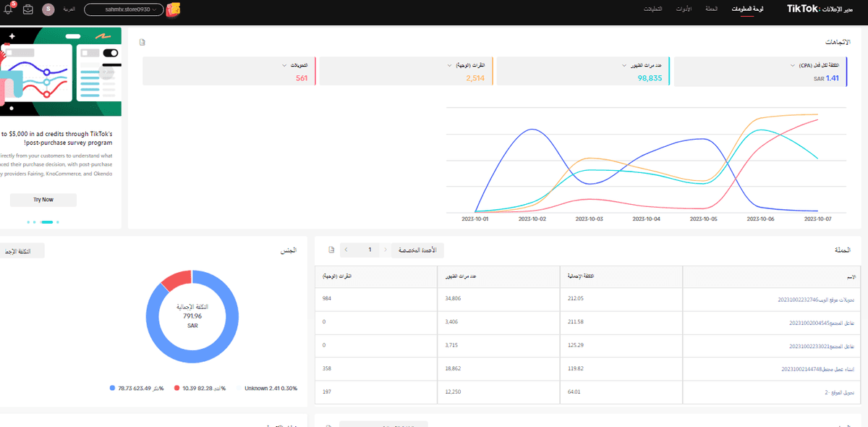Go to next campaign table page arrow

click(346, 250)
